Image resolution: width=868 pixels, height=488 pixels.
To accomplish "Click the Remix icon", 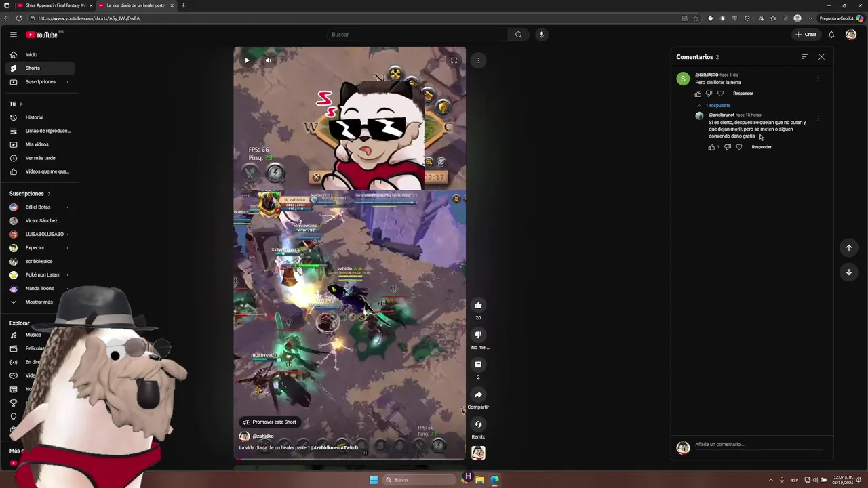I will 478,424.
